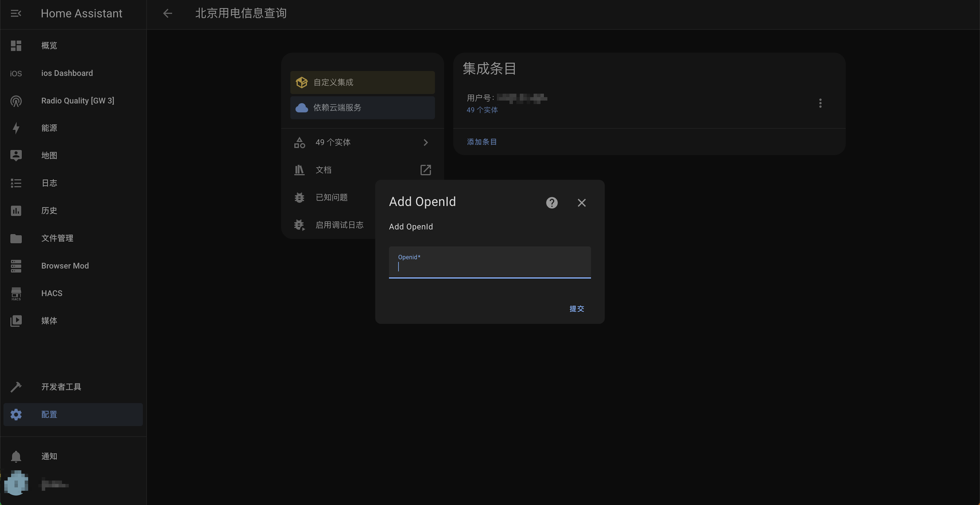Screen dimensions: 980x505
Task: Focus the Openid input field
Action: (x=490, y=266)
